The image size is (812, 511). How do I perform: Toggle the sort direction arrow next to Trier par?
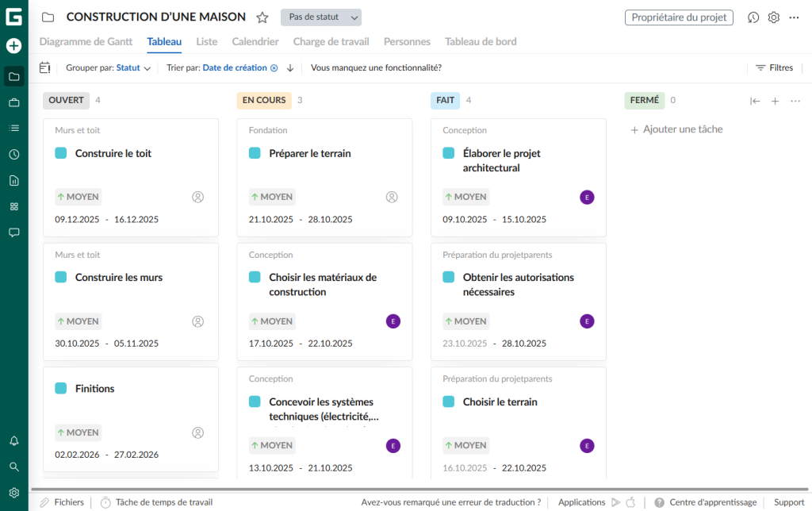pos(291,67)
